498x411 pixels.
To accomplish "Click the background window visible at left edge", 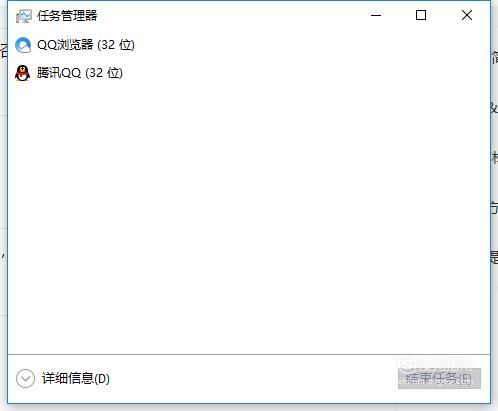I will [3, 200].
